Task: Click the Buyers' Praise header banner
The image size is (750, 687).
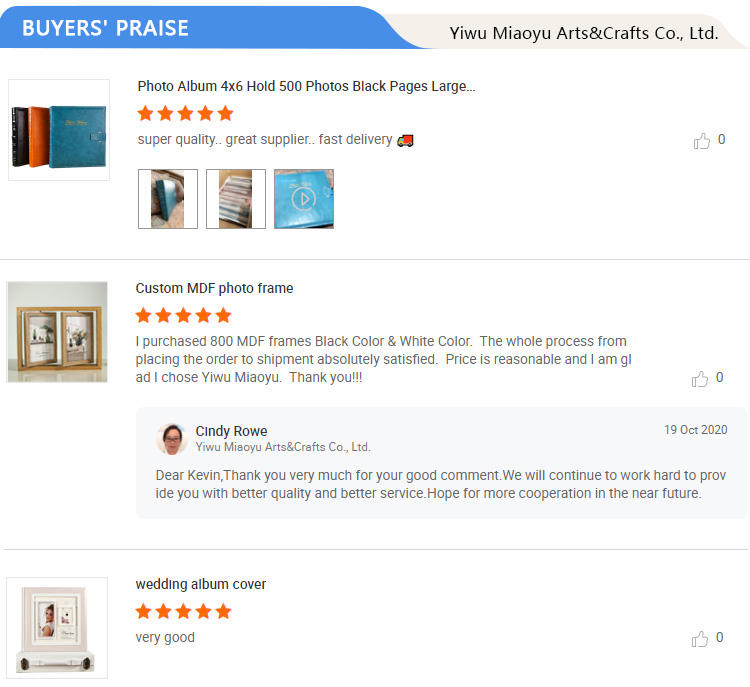Action: click(105, 28)
